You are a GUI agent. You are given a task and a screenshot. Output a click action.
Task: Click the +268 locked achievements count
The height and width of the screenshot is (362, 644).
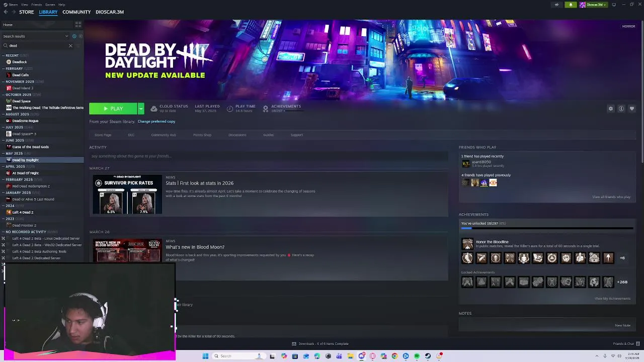point(622,282)
